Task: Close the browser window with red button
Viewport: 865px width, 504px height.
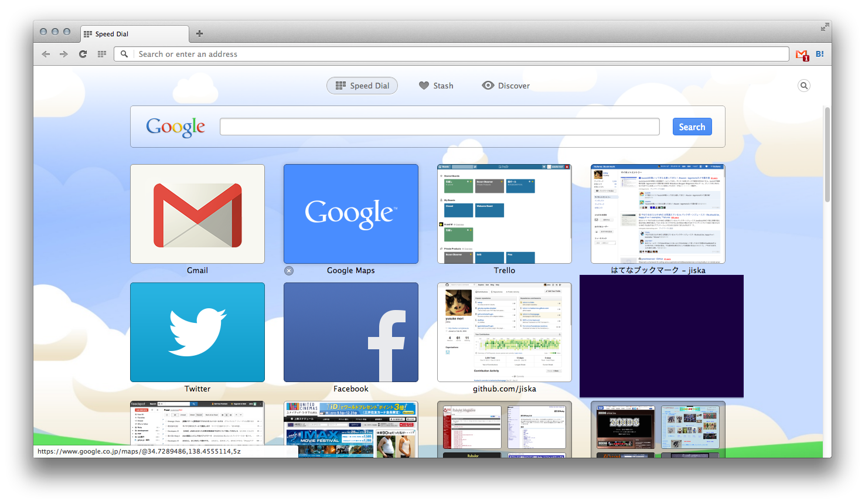Action: [x=43, y=32]
